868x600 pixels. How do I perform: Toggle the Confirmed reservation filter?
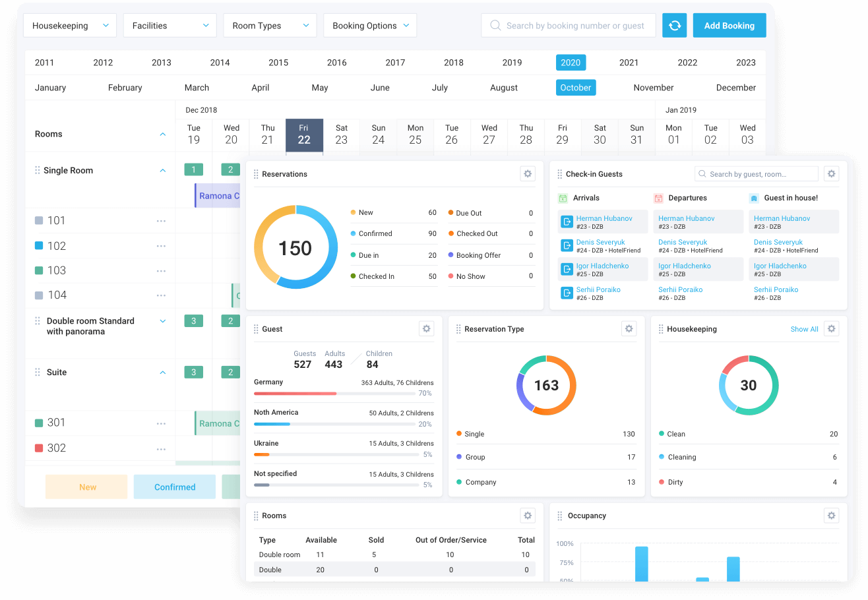[174, 487]
